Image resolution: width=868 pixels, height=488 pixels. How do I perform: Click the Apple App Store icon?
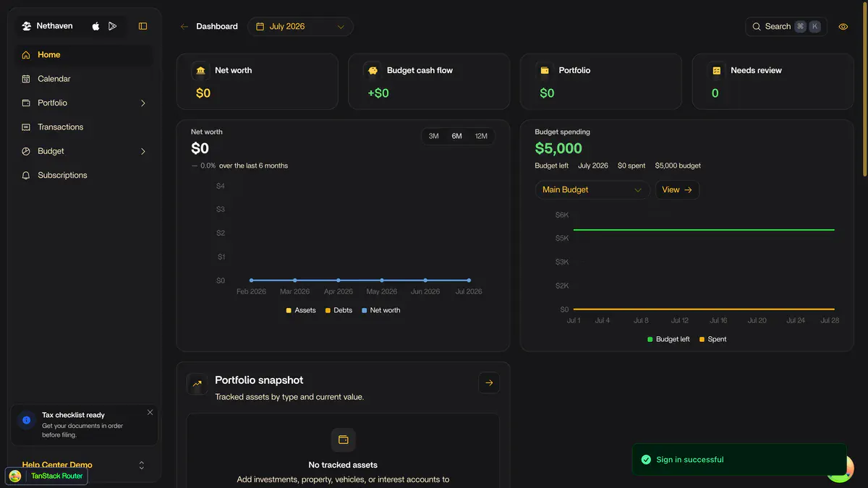click(95, 26)
